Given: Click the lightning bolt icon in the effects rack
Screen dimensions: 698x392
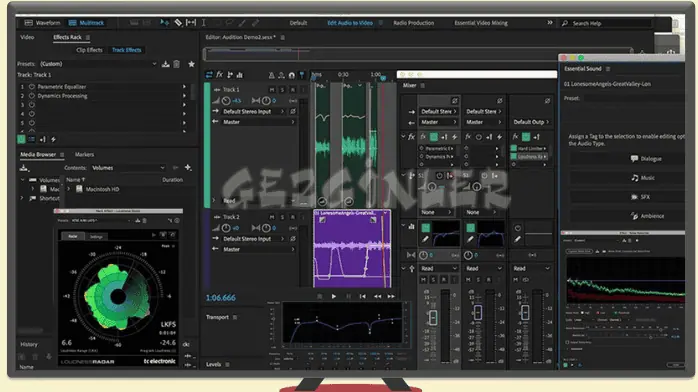Looking at the screenshot, I should [53, 139].
